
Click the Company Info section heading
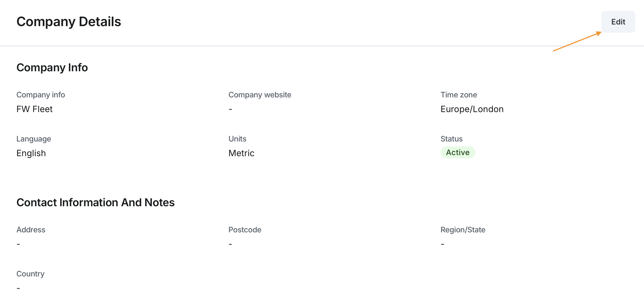pos(52,67)
